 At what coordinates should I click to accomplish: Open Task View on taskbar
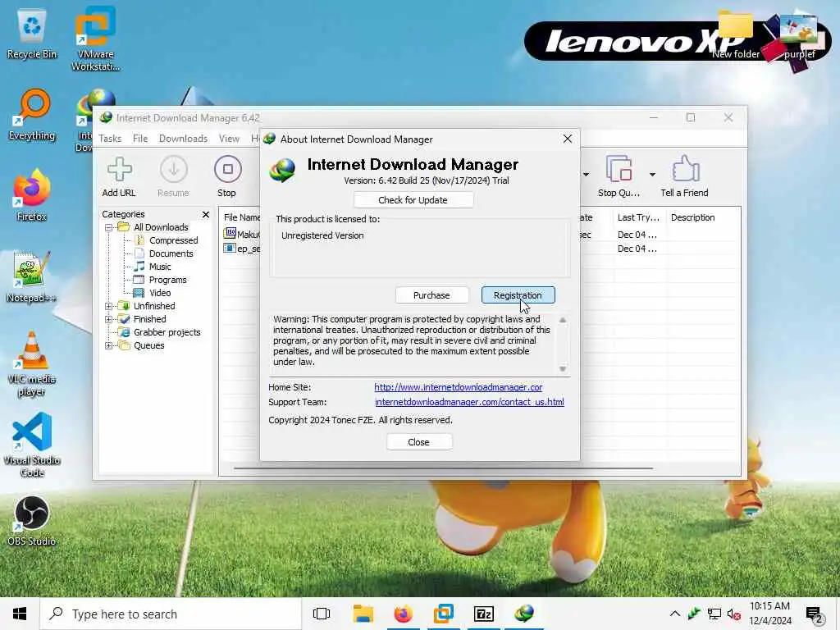point(322,614)
